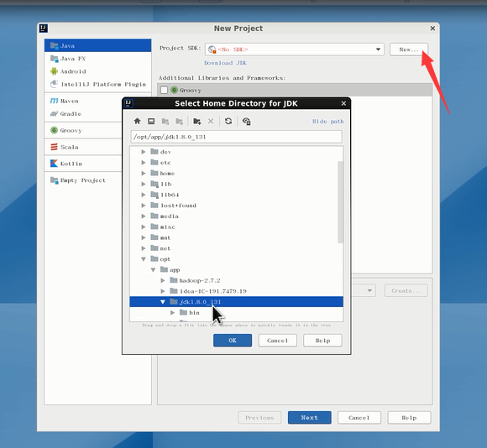Expand the mnt folder
Viewport: 487px width, 448px height.
144,237
